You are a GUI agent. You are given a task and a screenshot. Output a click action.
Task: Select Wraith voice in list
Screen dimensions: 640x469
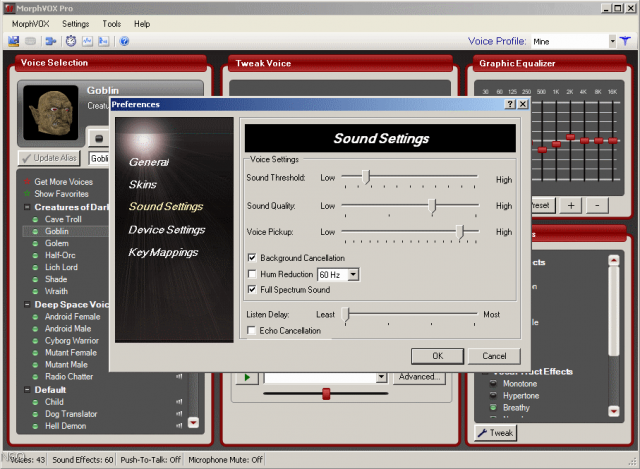(56, 291)
